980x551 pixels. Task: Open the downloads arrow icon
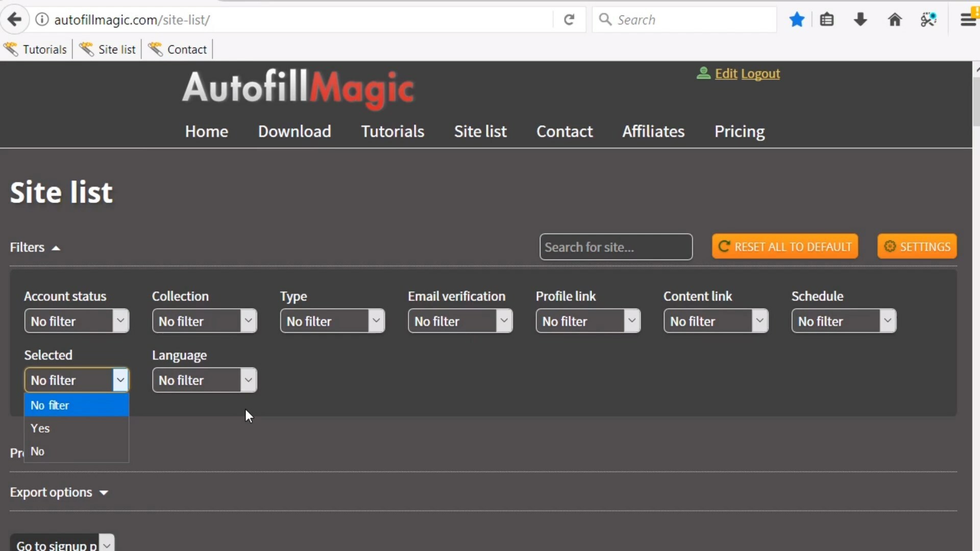pyautogui.click(x=861, y=19)
